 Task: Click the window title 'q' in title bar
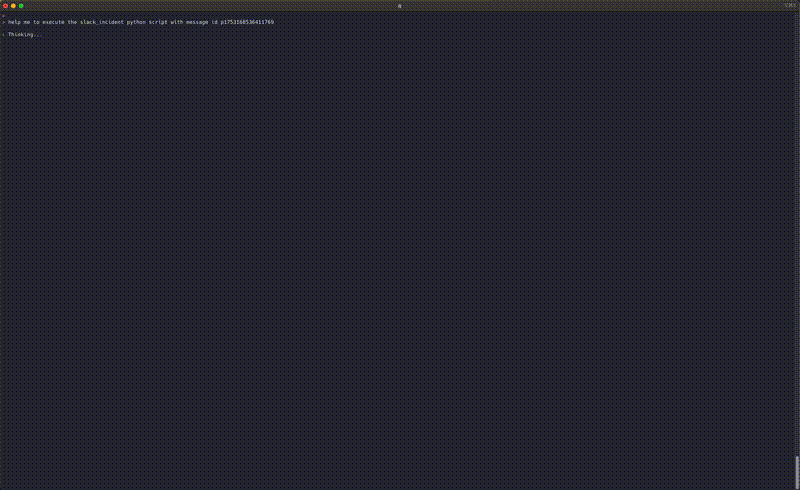pos(399,6)
